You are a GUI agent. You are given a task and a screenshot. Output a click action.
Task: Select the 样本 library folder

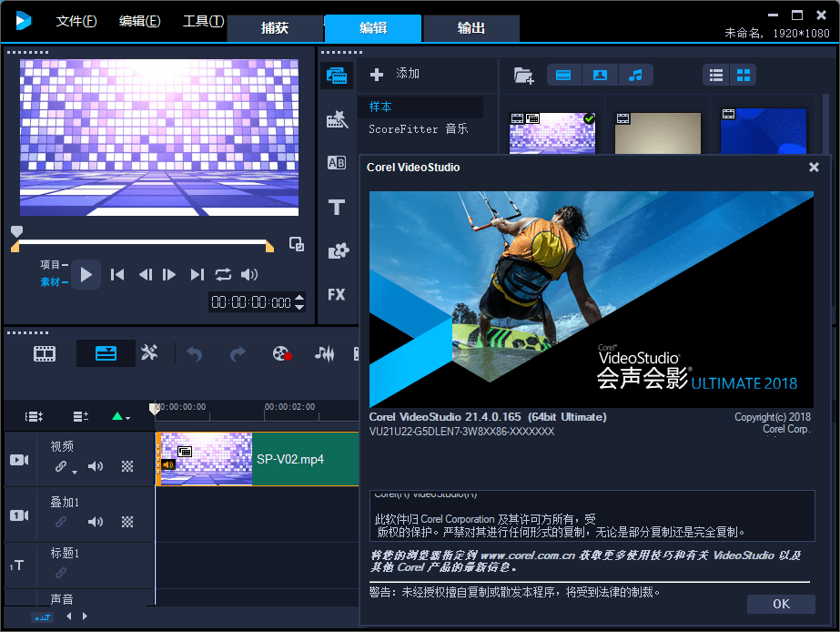point(420,107)
